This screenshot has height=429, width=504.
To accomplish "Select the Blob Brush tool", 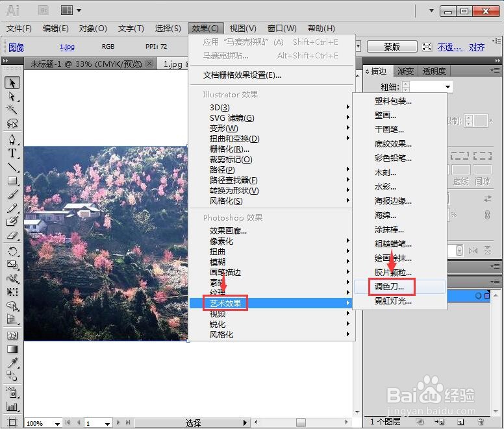I will [12, 221].
